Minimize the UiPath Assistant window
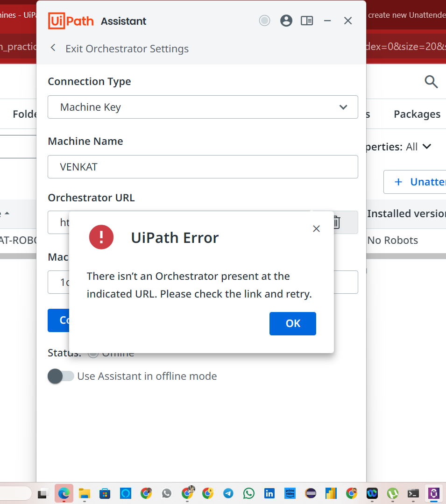446x504 pixels. [327, 21]
